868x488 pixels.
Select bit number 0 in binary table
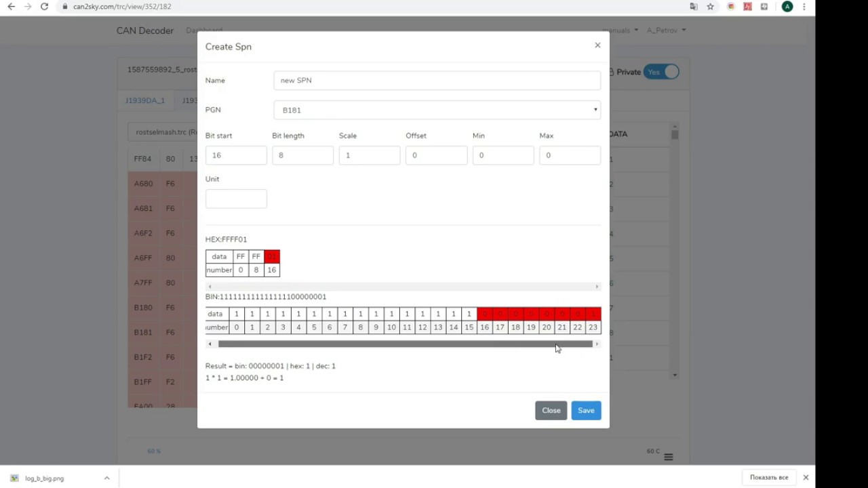(x=237, y=314)
